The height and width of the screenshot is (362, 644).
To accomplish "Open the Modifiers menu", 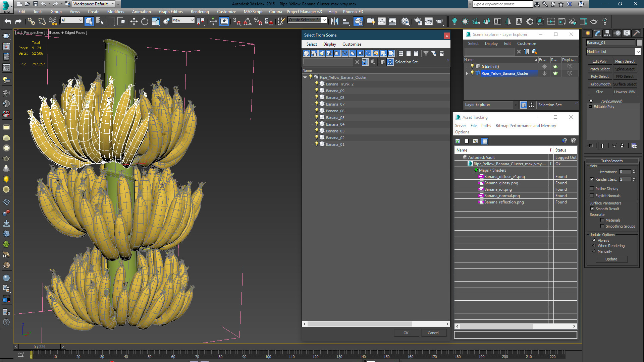I will pyautogui.click(x=115, y=12).
